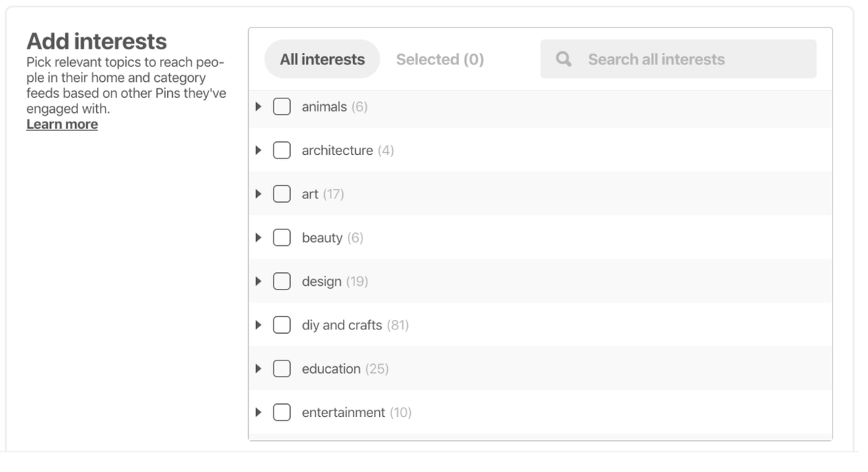
Task: Expand the animals category arrow
Action: (x=258, y=106)
